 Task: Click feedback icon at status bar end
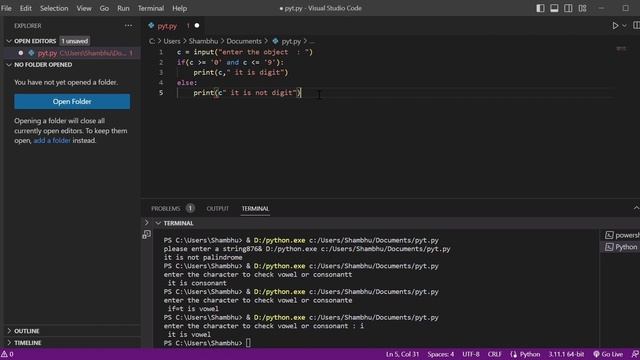(x=635, y=354)
